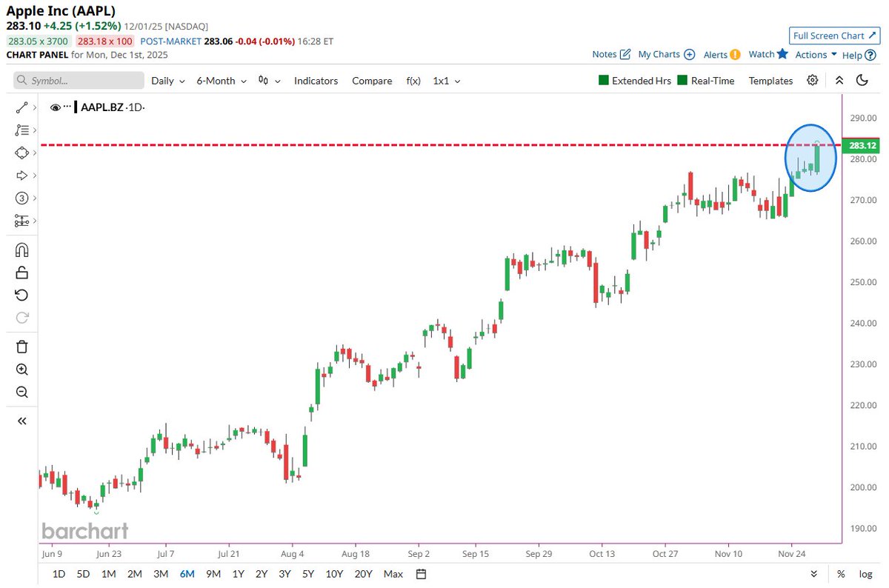
Task: Click the double up chevron collapse icon
Action: pos(839,80)
